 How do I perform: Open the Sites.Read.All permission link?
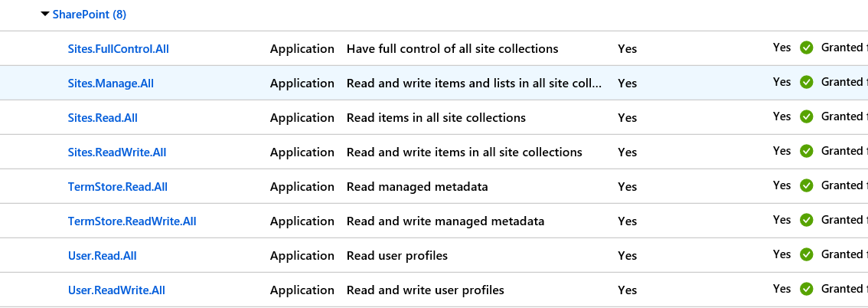103,117
